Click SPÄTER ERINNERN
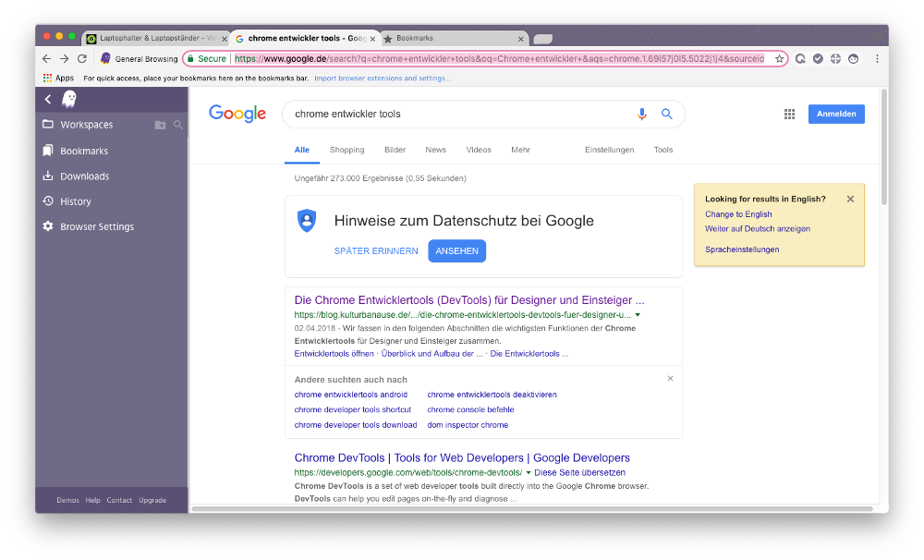 pyautogui.click(x=376, y=251)
